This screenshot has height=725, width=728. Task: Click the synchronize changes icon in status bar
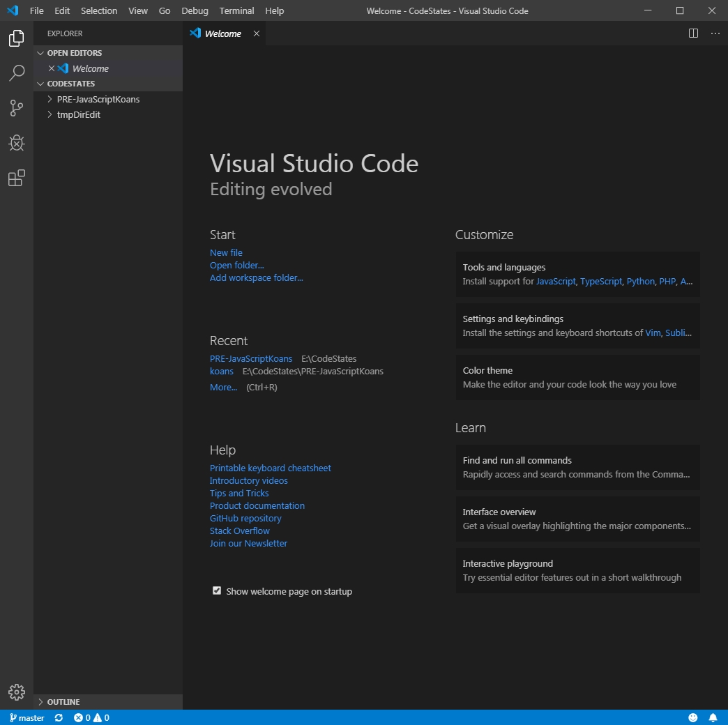click(x=59, y=717)
